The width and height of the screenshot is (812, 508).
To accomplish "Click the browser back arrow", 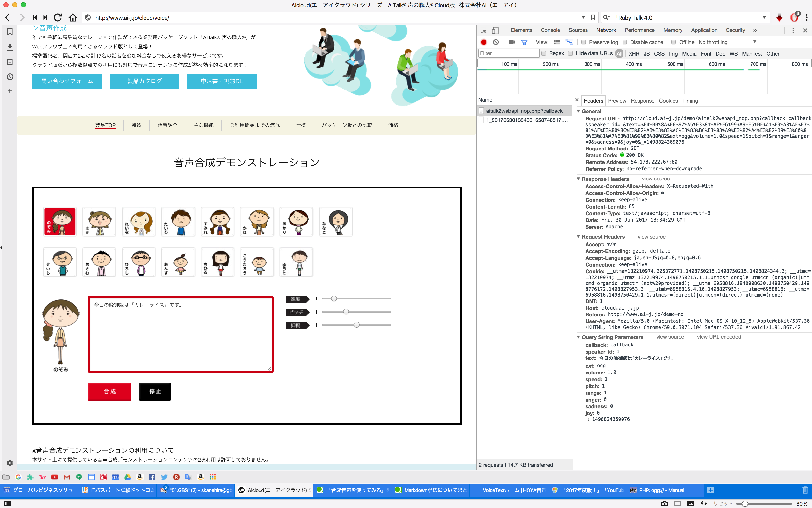I will tap(8, 17).
